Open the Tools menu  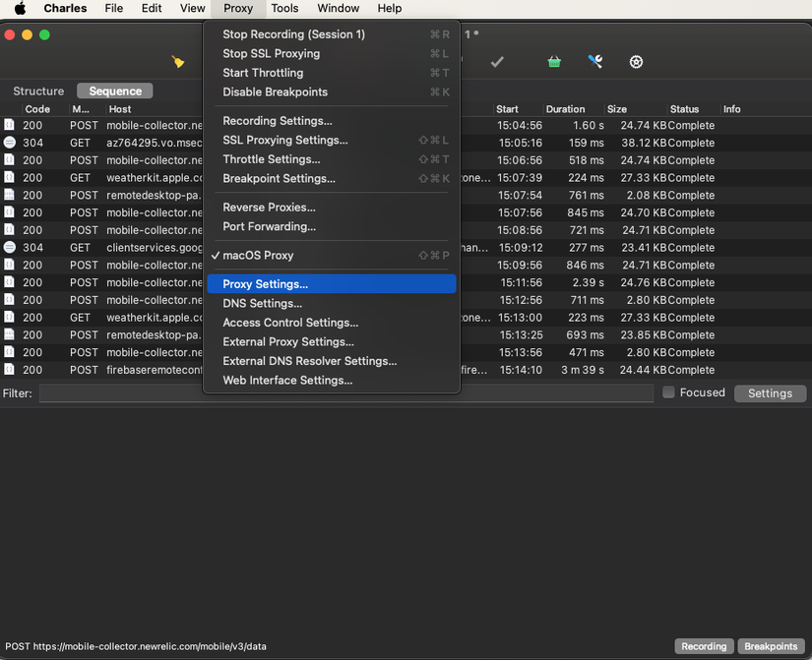[284, 8]
